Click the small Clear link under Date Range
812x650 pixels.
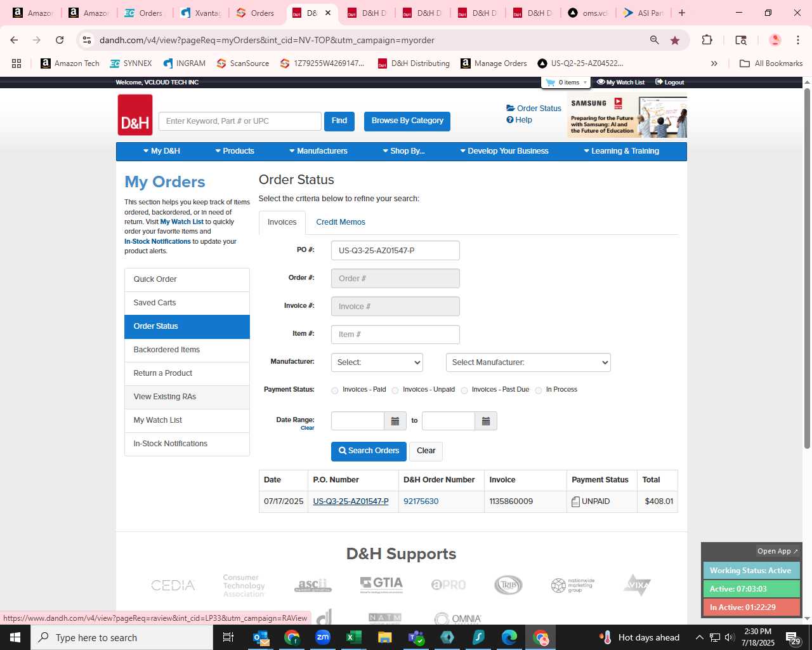[x=307, y=428]
